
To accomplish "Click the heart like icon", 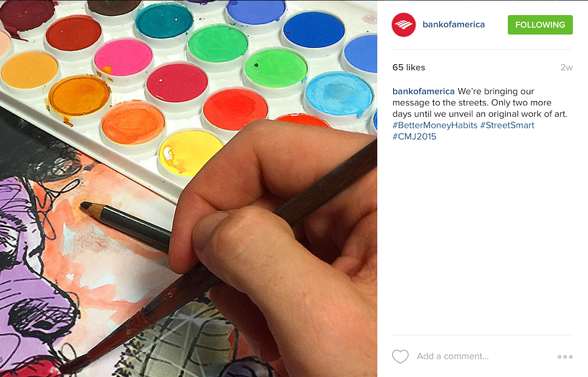I will click(400, 356).
